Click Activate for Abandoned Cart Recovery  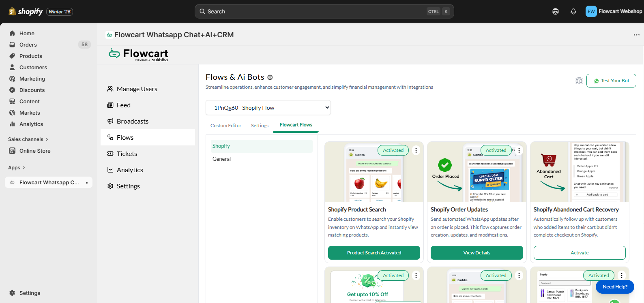click(x=580, y=253)
